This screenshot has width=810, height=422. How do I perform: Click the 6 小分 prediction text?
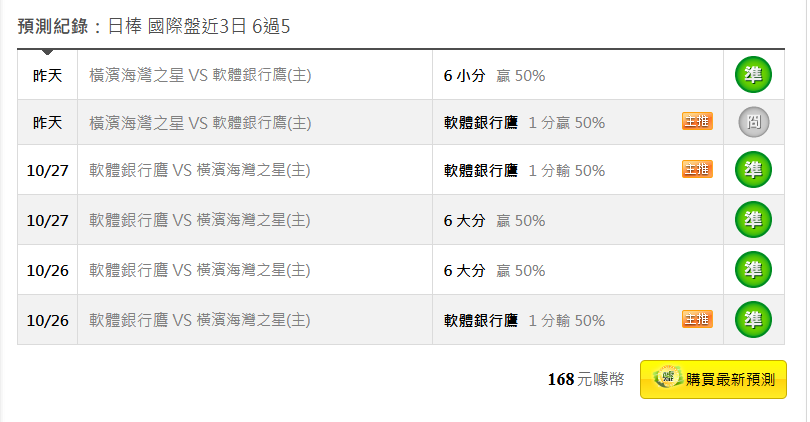[x=464, y=76]
